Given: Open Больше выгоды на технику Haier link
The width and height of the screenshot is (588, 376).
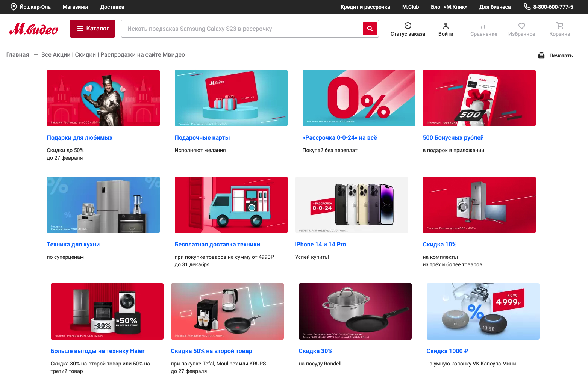Looking at the screenshot, I should (x=98, y=351).
